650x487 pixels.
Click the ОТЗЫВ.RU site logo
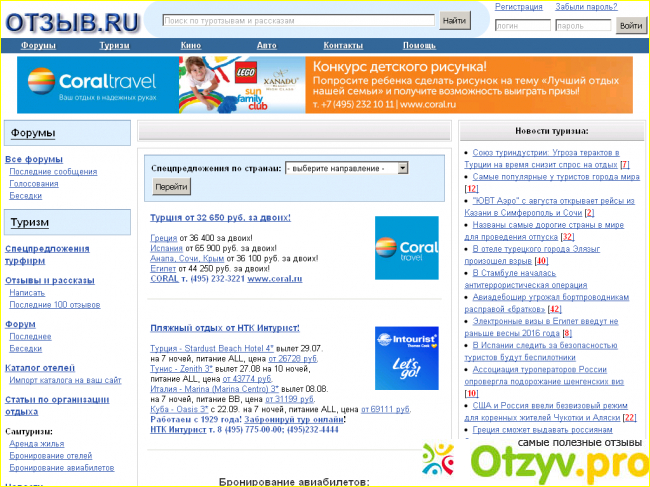[x=70, y=19]
